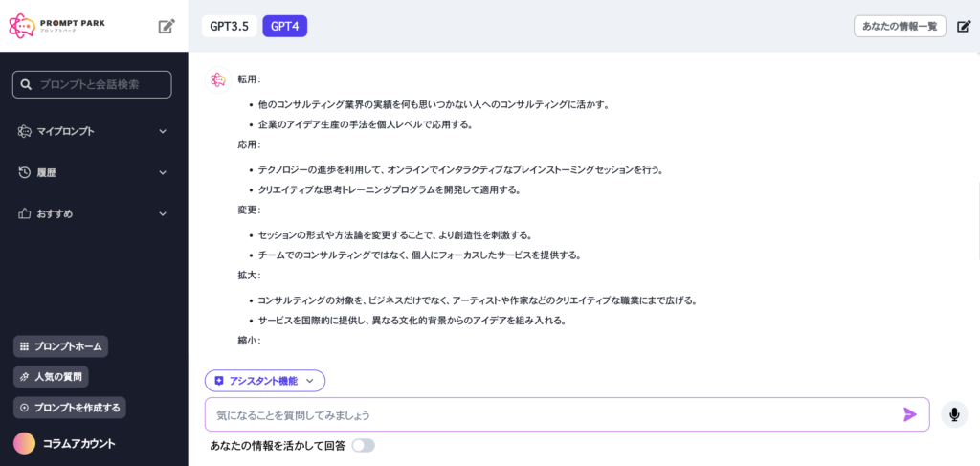Click the new chat edit icon in the top right
Viewport: 980px width, 466px height.
pyautogui.click(x=965, y=27)
